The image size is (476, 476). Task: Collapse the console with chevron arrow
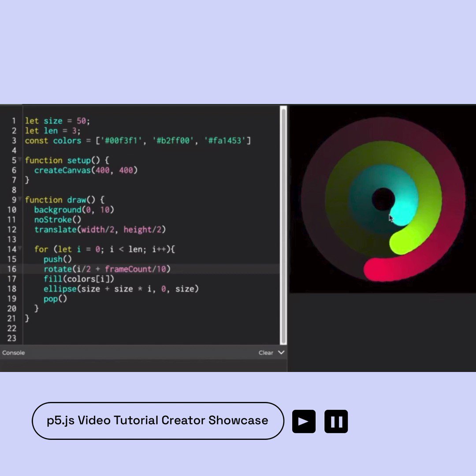[281, 353]
